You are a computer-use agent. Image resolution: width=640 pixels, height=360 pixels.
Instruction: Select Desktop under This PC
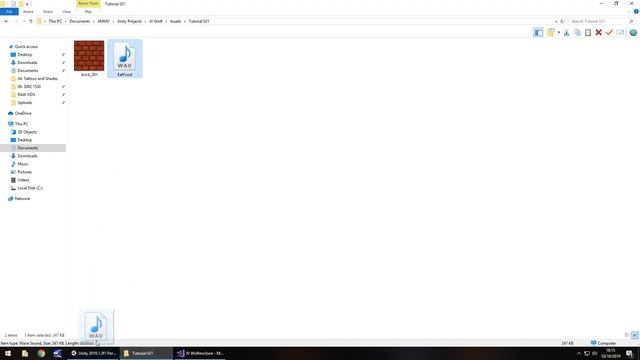[x=24, y=140]
